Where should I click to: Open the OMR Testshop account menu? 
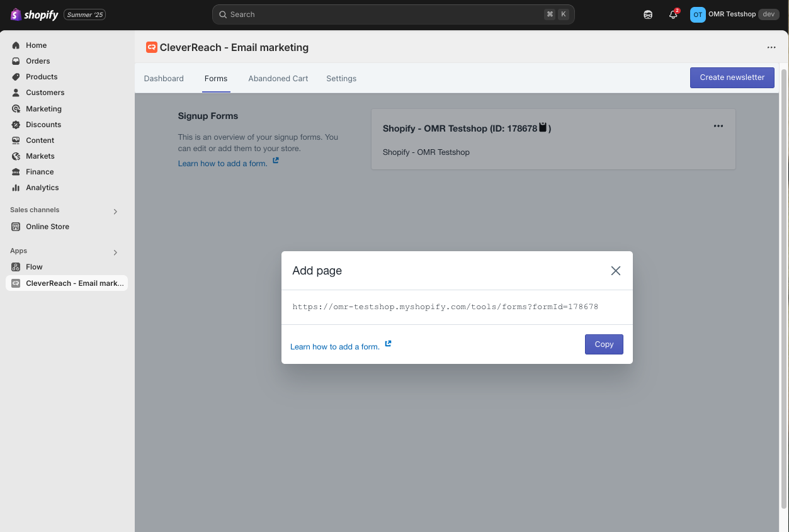pos(734,14)
